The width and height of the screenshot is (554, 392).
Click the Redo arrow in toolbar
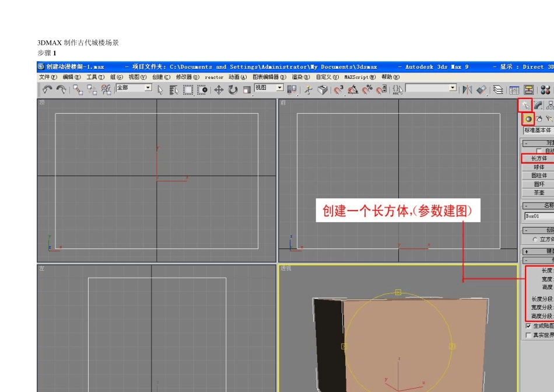[x=61, y=89]
